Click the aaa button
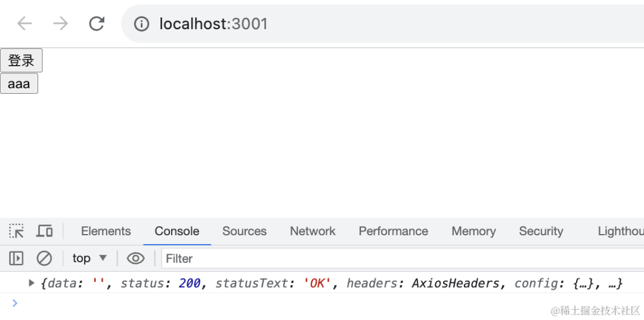 19,84
